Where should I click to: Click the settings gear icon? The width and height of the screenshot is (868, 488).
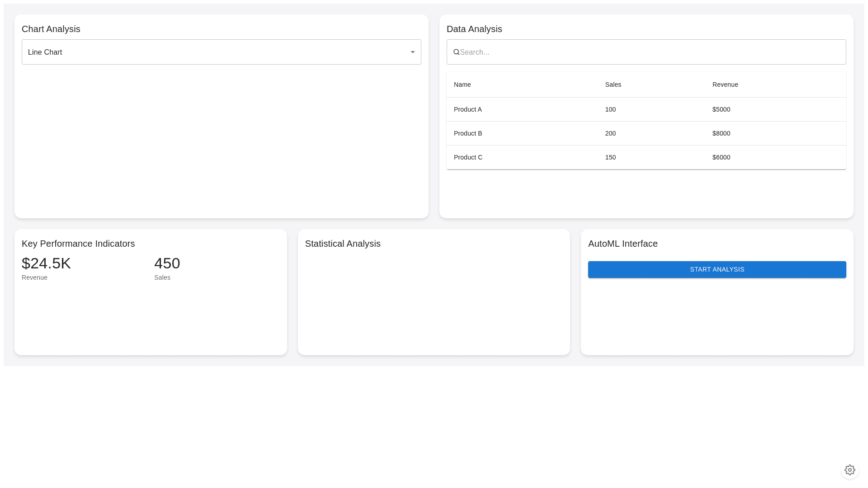(849, 470)
